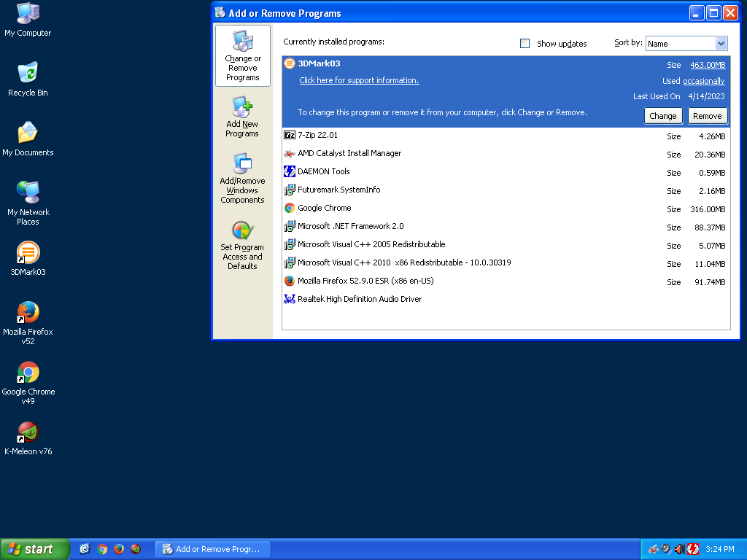Select Visual C++ 2005 Redistributable icon
747x560 pixels.
(289, 244)
